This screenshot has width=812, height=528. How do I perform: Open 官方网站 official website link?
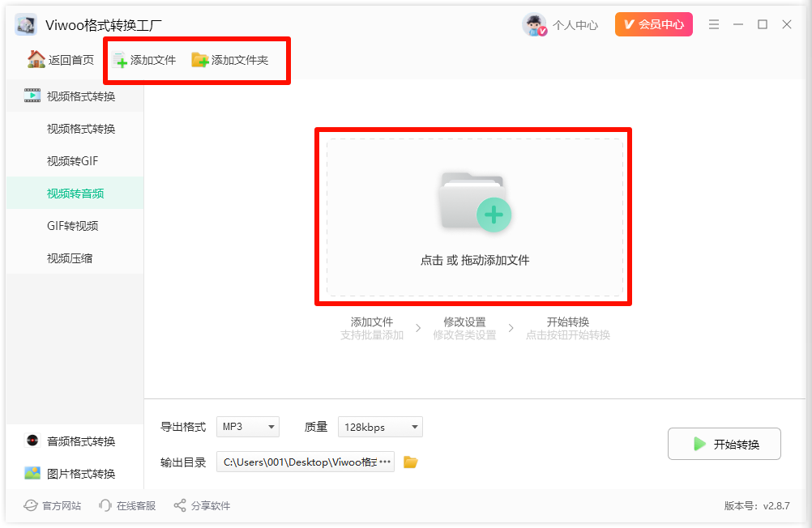[x=53, y=505]
